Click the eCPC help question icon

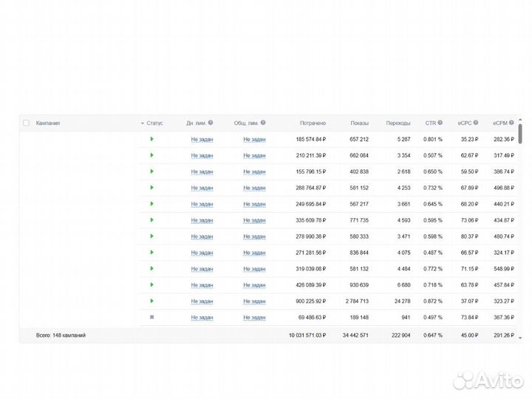pyautogui.click(x=476, y=123)
